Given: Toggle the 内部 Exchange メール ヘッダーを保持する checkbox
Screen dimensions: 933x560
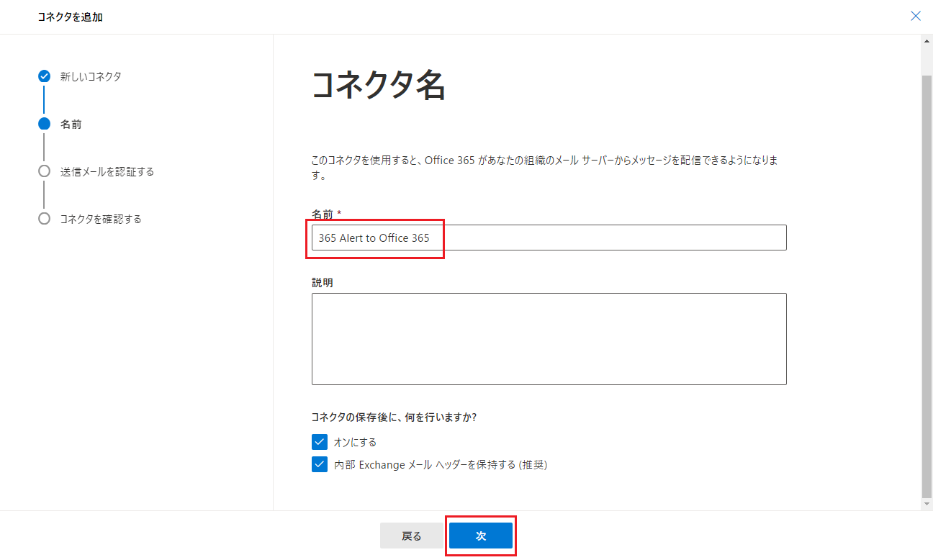Looking at the screenshot, I should [320, 465].
